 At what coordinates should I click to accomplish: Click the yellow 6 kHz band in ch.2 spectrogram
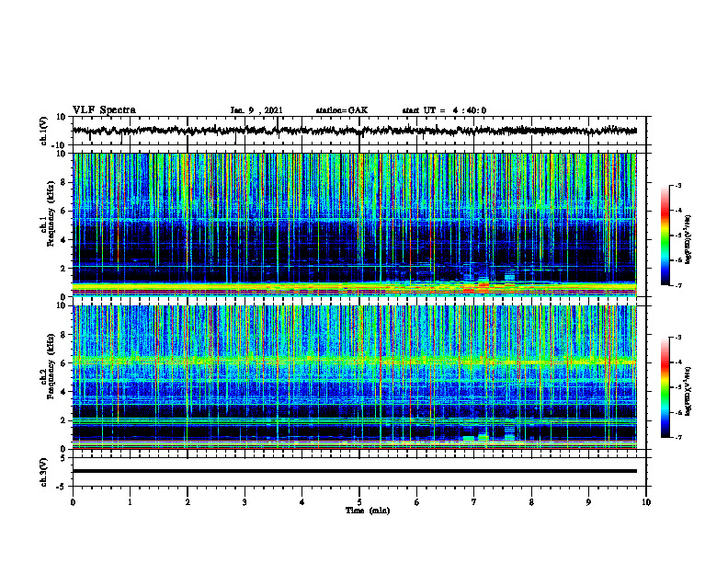(355, 361)
